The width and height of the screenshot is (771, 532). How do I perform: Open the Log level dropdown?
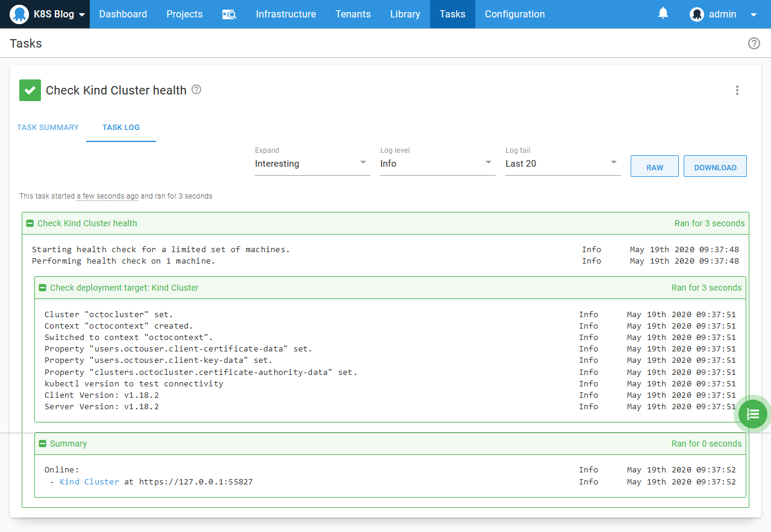tap(437, 163)
